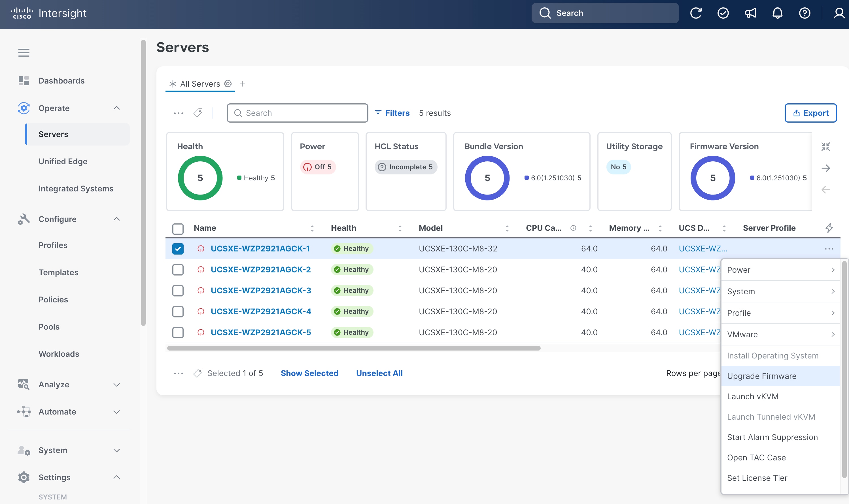
Task: Click the Health donut chart
Action: click(x=200, y=178)
